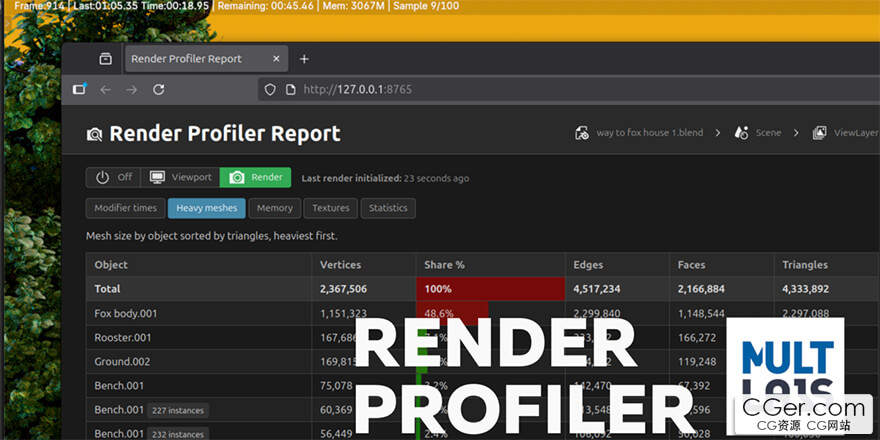Expand the chevron after the blend filename
Image resolution: width=880 pixels, height=440 pixels.
click(x=717, y=133)
